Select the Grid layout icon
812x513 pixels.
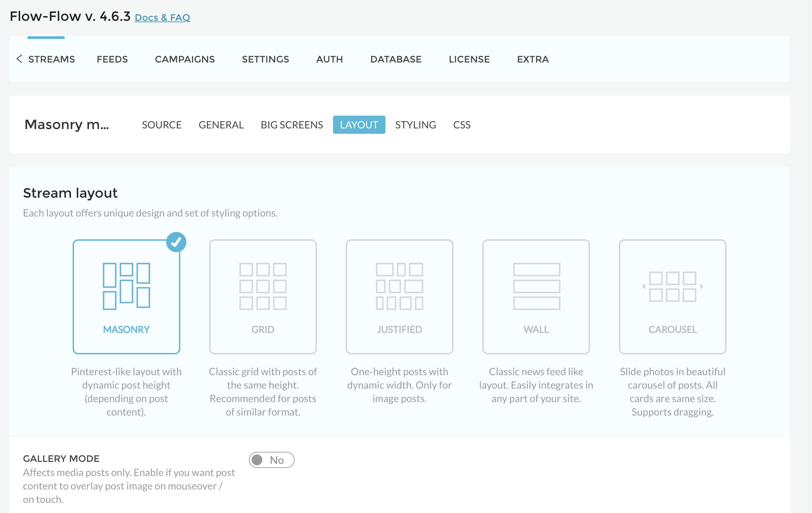click(263, 286)
